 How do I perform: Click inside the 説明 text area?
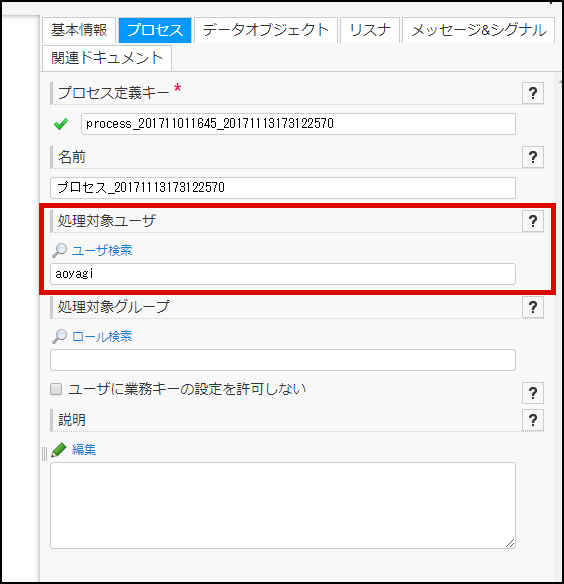click(283, 505)
